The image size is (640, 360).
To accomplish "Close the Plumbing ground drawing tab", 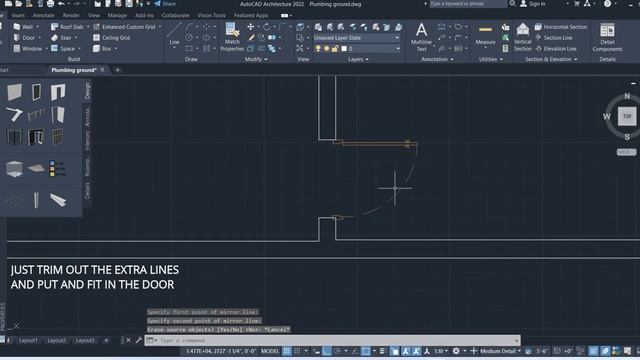I will coord(102,70).
